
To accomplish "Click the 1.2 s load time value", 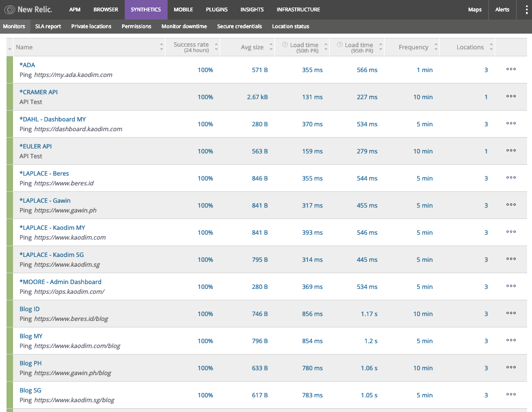I will [x=371, y=341].
